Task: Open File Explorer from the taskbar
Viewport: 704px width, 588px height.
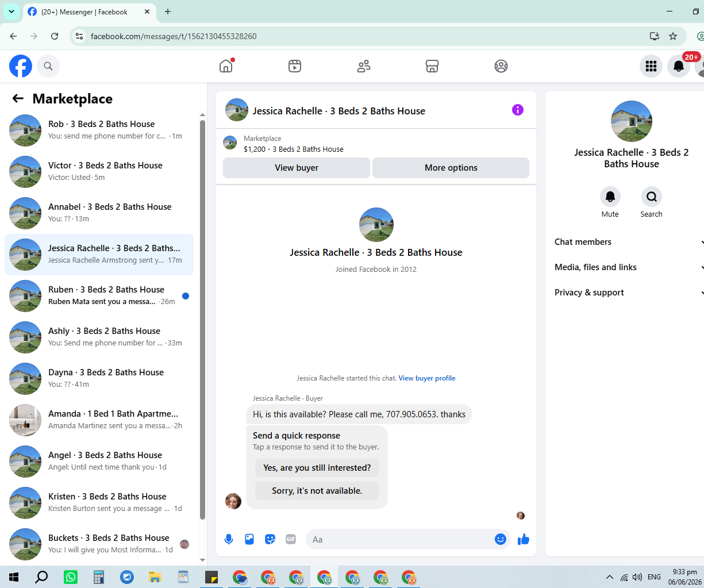Action: (x=155, y=577)
